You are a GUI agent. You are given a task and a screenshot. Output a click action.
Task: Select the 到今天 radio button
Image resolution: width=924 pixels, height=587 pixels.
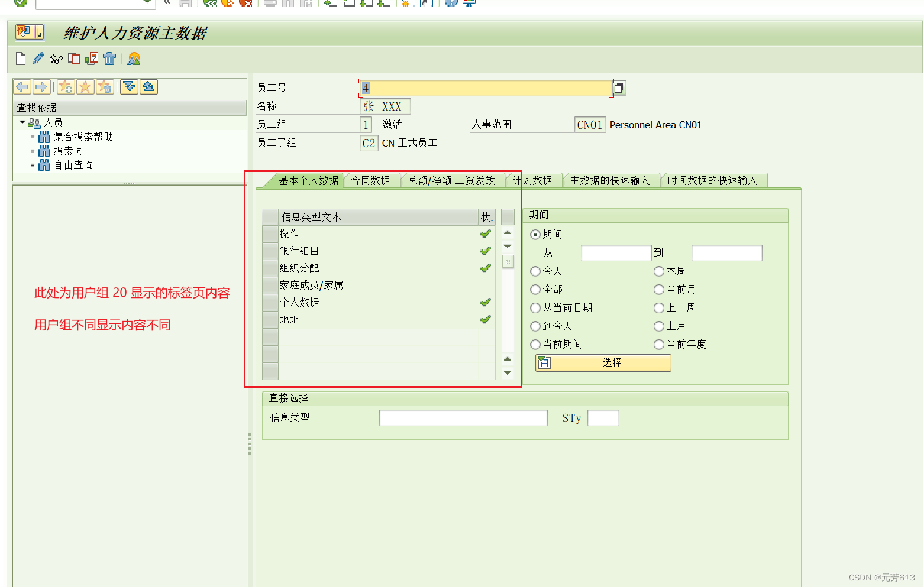pos(535,326)
